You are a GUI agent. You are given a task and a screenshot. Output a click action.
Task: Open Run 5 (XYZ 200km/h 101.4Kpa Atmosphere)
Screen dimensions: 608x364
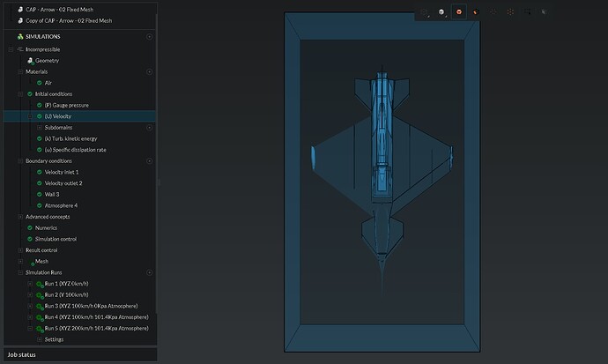96,329
